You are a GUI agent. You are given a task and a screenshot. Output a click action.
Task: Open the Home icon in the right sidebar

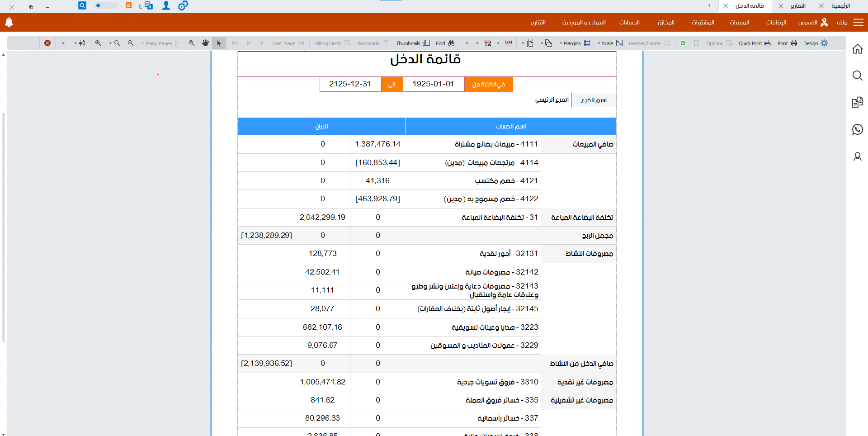857,49
